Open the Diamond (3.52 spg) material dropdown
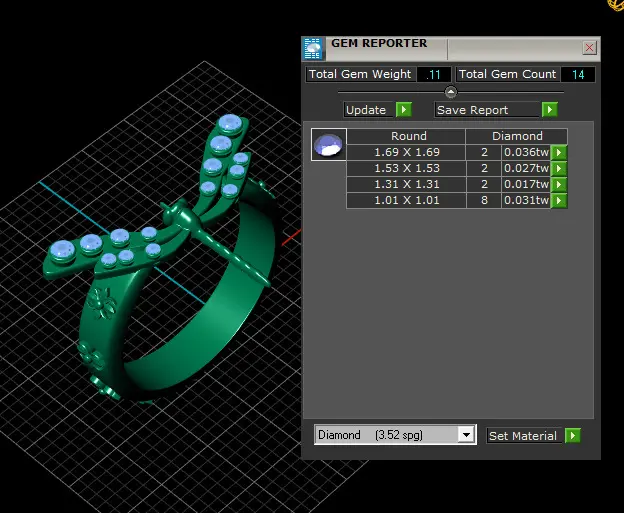 466,435
